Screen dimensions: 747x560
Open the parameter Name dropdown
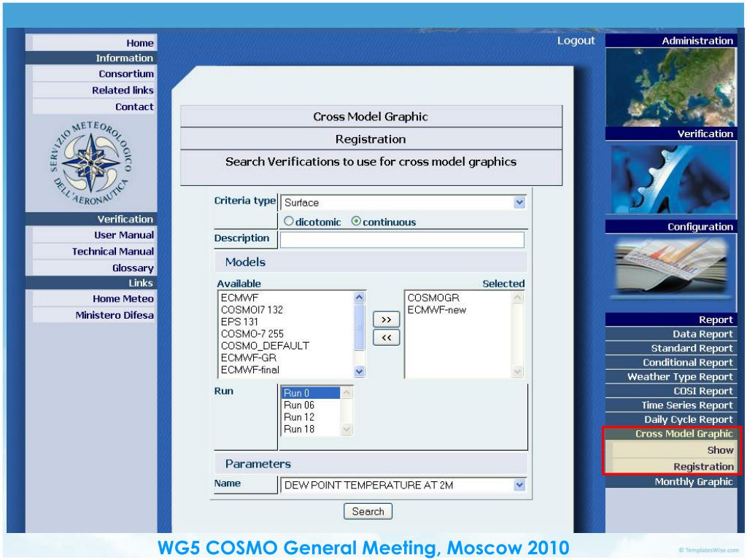point(403,485)
